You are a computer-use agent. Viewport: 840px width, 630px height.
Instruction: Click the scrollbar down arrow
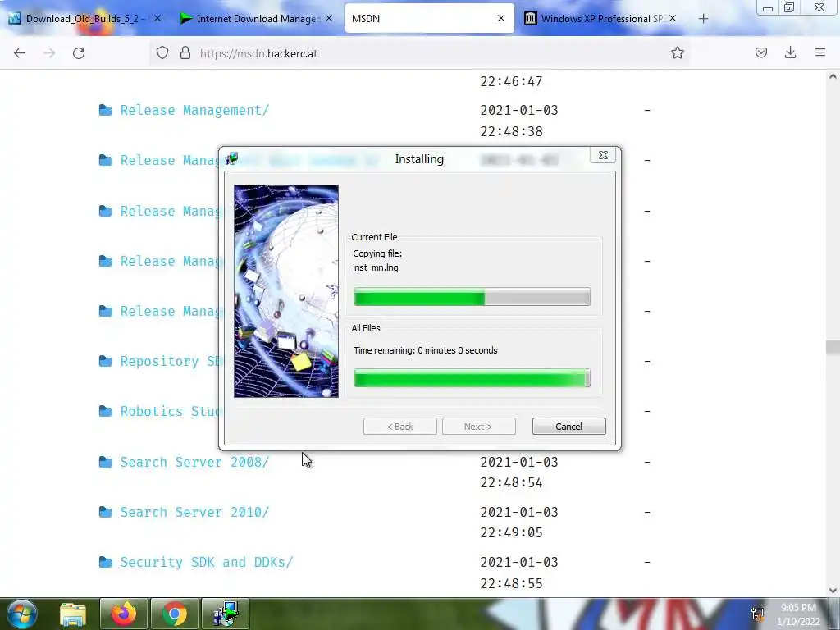(833, 591)
